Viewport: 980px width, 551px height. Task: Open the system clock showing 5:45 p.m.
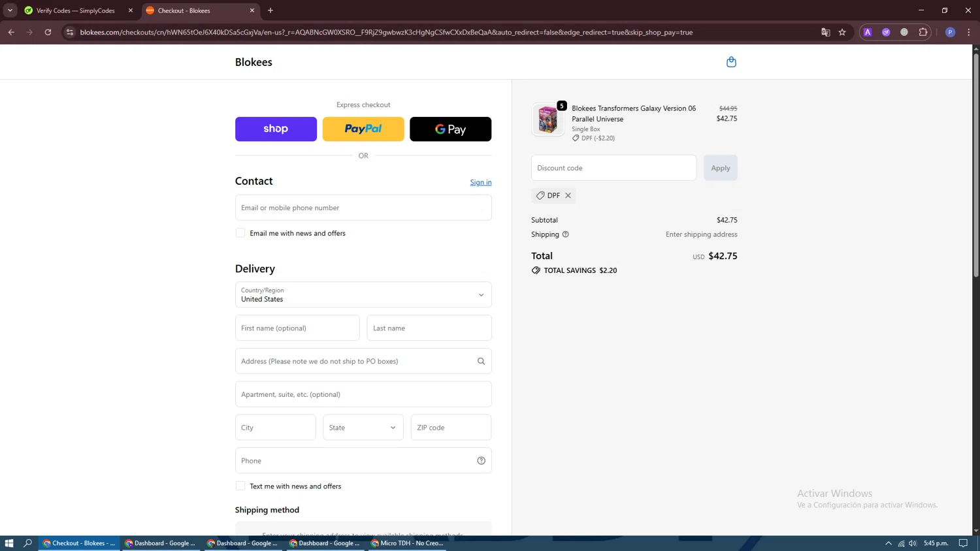point(936,543)
